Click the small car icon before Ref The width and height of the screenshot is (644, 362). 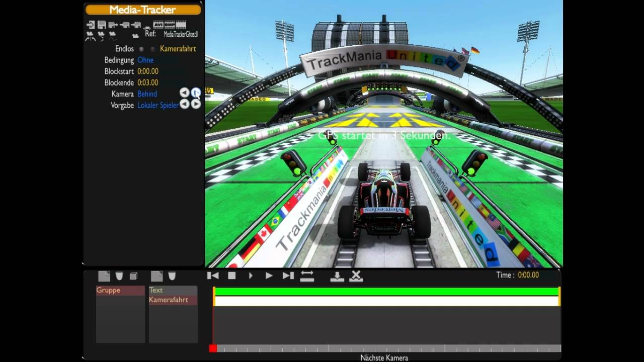coord(147,28)
